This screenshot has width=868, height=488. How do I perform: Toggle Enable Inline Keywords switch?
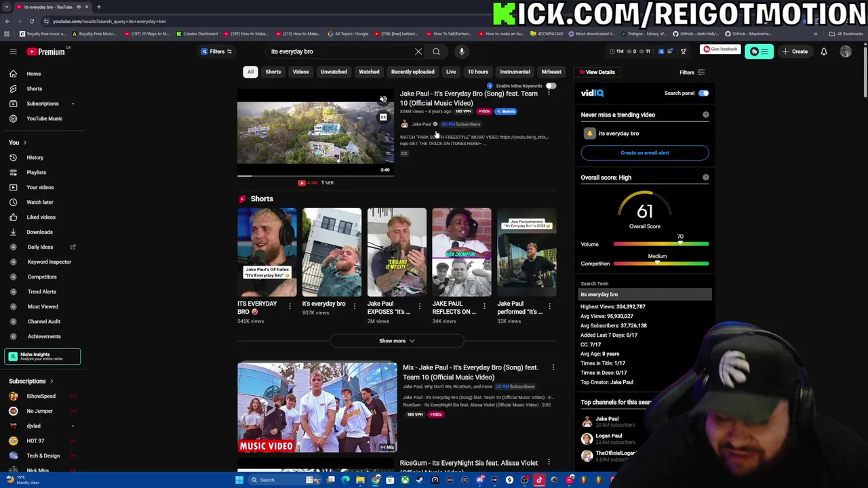pyautogui.click(x=551, y=86)
